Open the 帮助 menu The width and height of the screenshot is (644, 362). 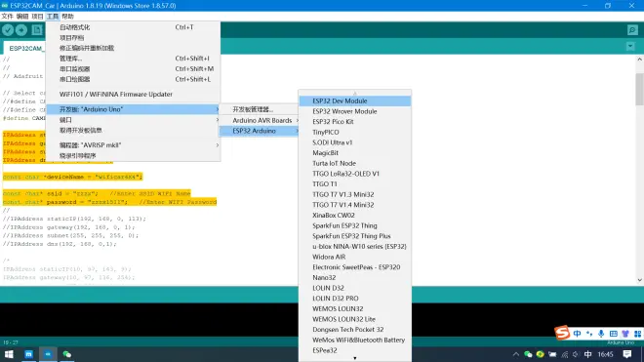point(67,17)
